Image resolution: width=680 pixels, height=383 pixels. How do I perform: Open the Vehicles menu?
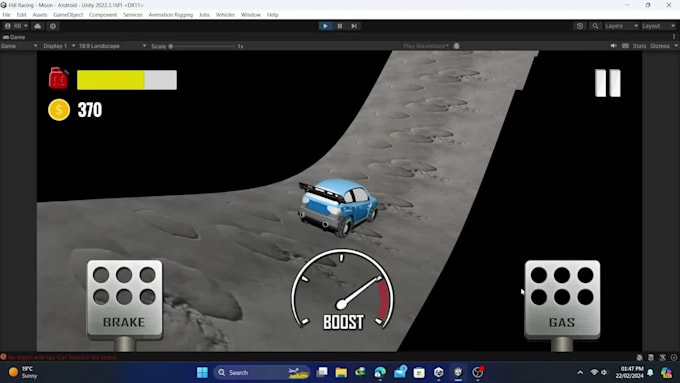click(225, 15)
